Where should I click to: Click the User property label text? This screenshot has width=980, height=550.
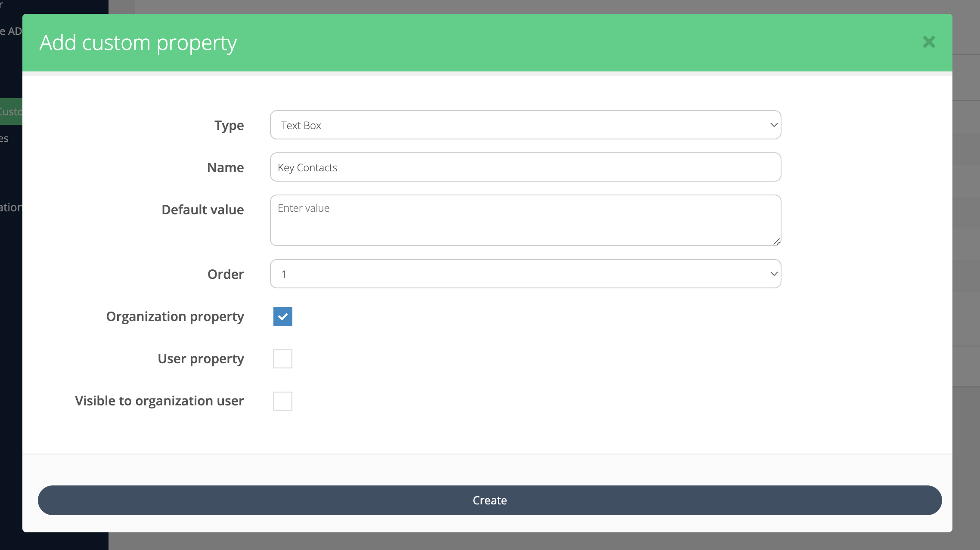pyautogui.click(x=201, y=359)
